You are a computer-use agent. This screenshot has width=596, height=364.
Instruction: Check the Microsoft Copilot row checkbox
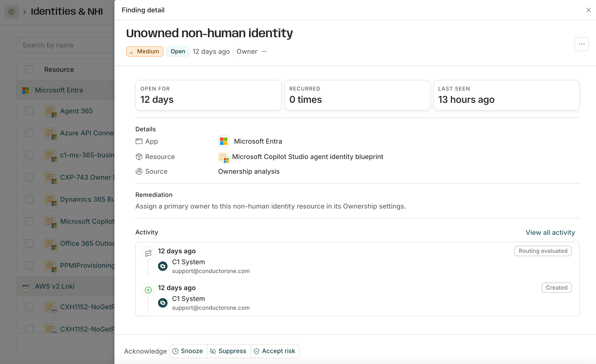click(29, 222)
